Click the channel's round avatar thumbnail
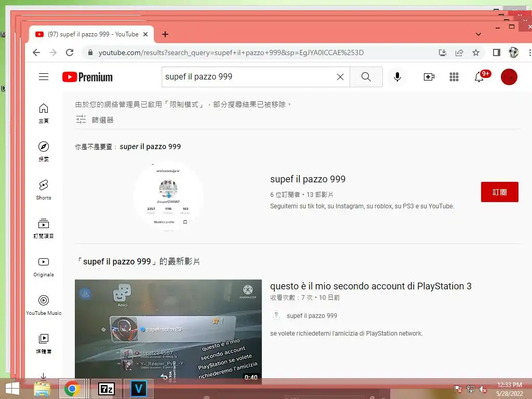Image resolution: width=532 pixels, height=399 pixels. point(168,196)
